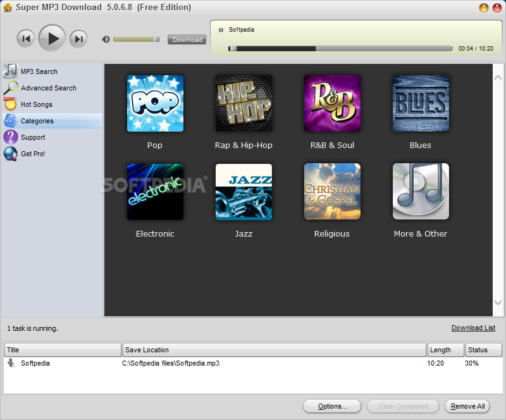Click the MP3 Search music note icon

click(x=10, y=71)
